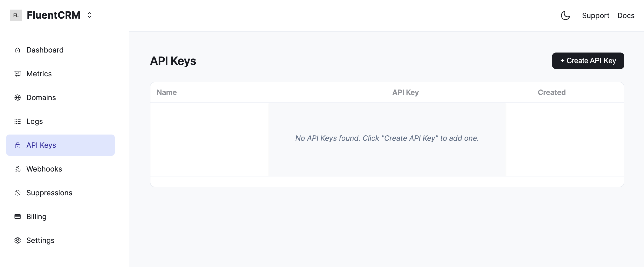Open the Support page
644x267 pixels.
595,16
